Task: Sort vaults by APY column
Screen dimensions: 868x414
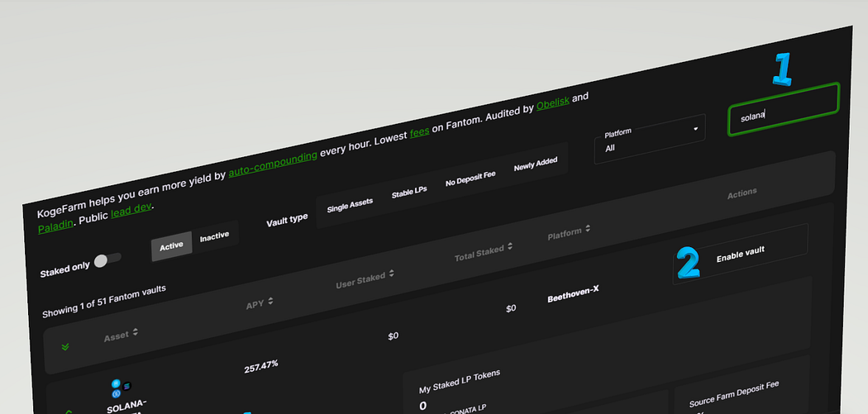Action: (x=260, y=304)
